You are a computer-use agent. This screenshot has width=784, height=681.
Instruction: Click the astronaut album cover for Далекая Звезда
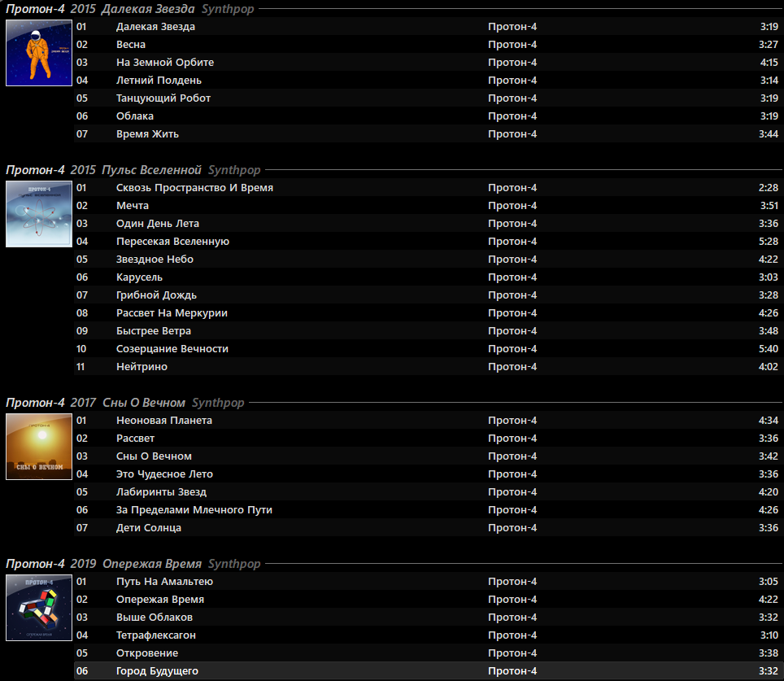click(x=38, y=53)
